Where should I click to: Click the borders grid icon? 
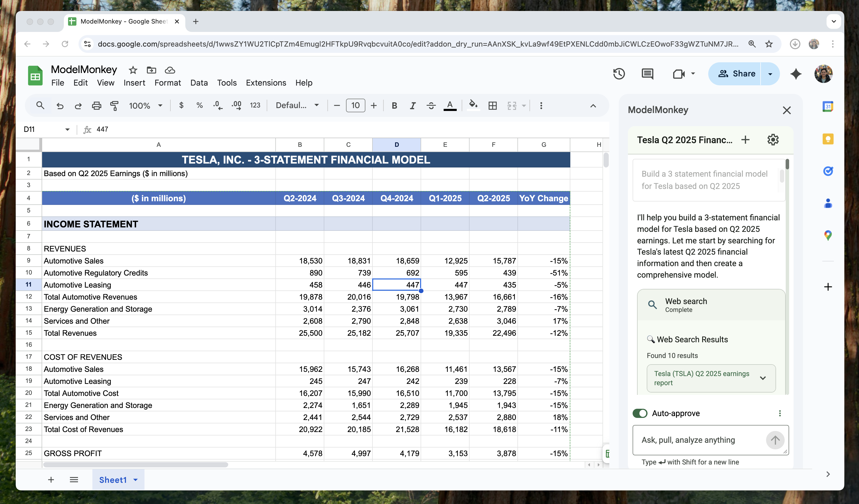492,106
